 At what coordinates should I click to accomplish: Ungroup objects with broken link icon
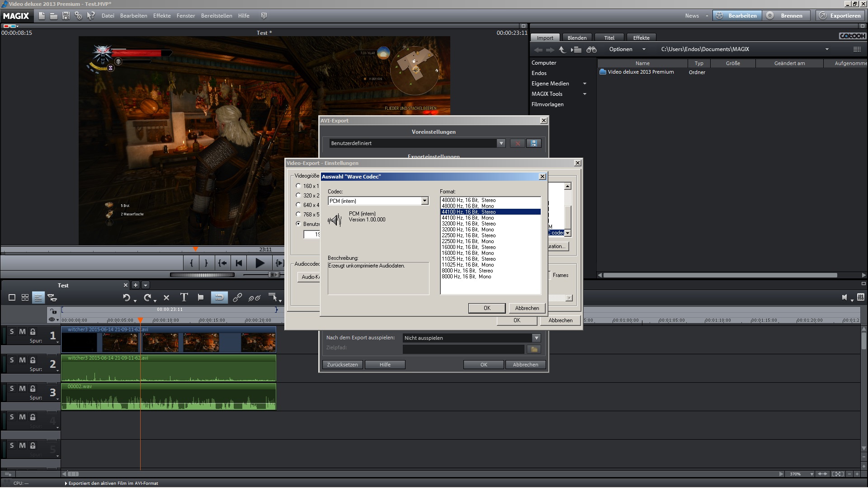point(255,297)
